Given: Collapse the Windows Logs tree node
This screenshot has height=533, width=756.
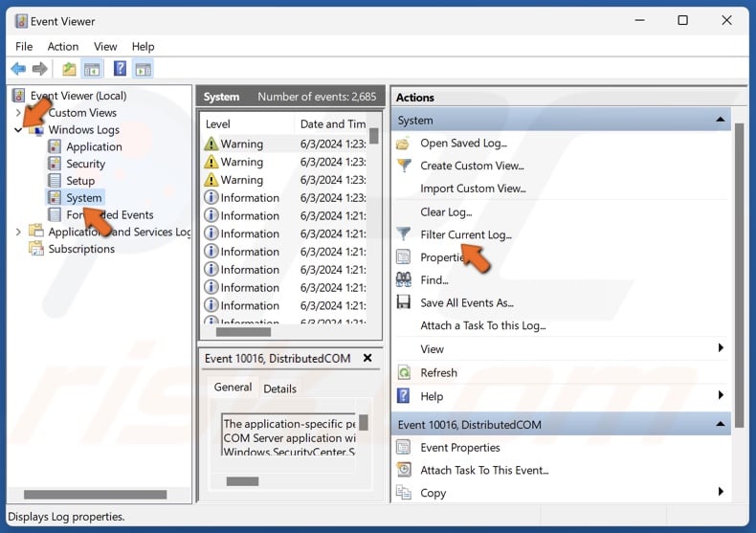Looking at the screenshot, I should (x=18, y=130).
